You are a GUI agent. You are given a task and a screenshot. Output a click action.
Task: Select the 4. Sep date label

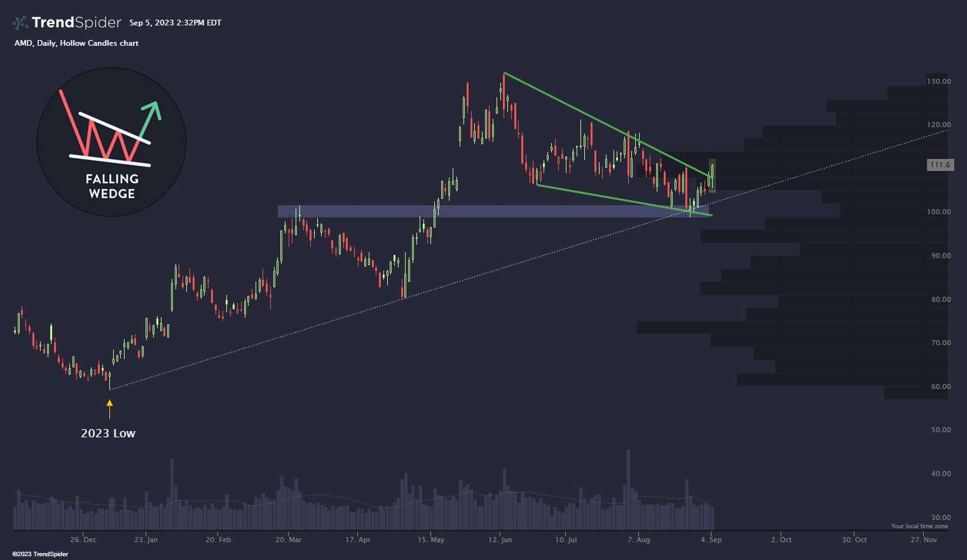[711, 540]
